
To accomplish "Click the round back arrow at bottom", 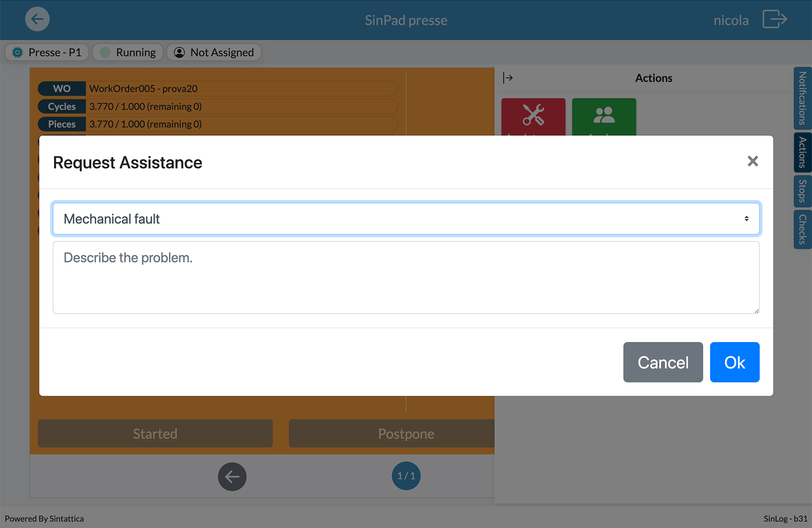I will (232, 476).
